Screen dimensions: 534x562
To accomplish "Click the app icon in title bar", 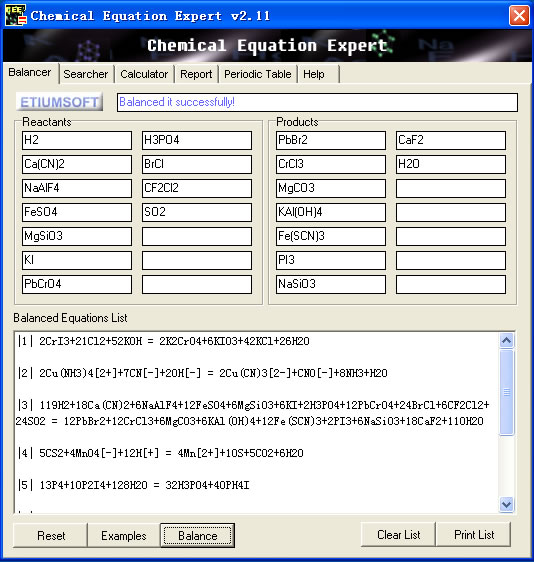I will 16,15.
